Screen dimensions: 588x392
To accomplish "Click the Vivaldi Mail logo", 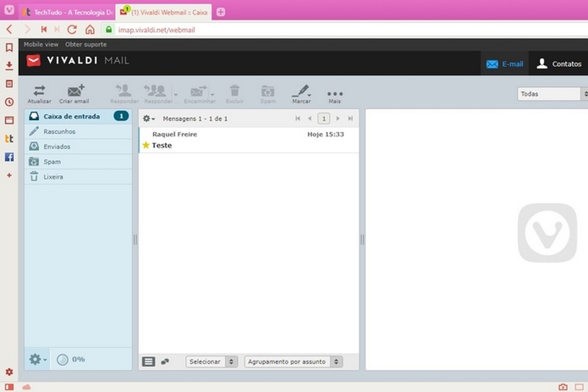I will [78, 60].
